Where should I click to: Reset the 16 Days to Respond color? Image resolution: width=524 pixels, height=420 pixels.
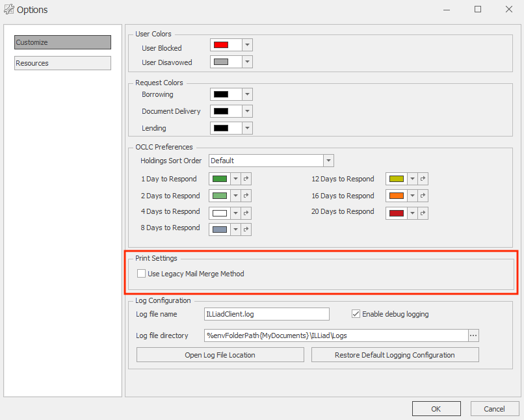click(x=423, y=196)
